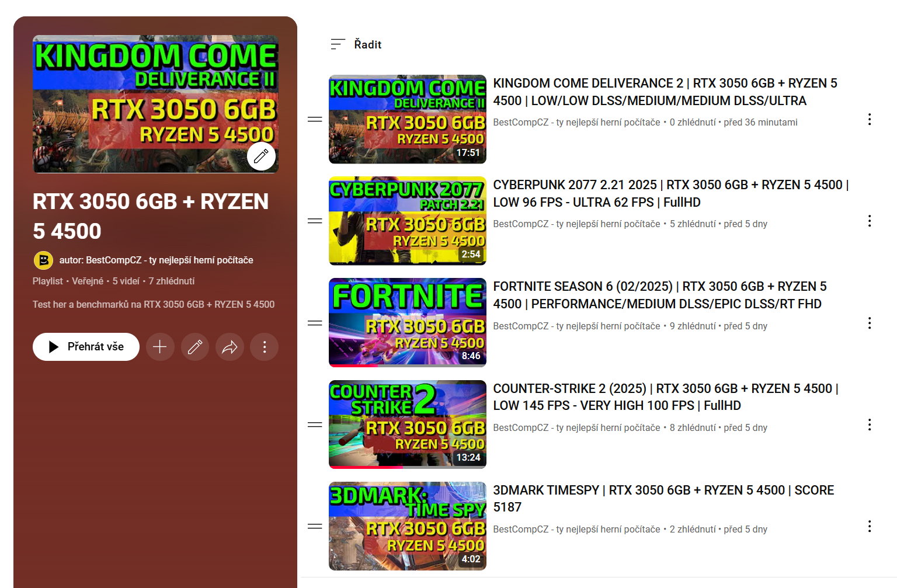The width and height of the screenshot is (897, 588).
Task: Click author link autor: BestCompCZ in sidebar
Action: coord(156,260)
